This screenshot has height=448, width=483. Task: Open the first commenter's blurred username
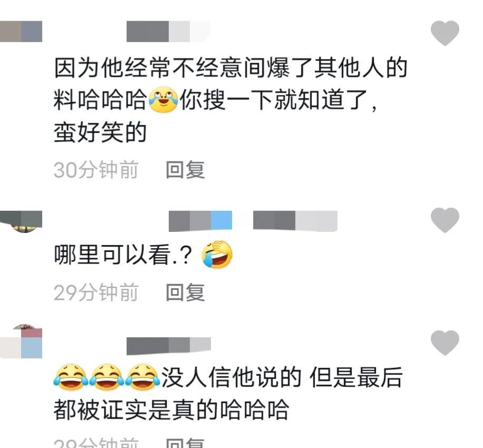[x=169, y=32]
